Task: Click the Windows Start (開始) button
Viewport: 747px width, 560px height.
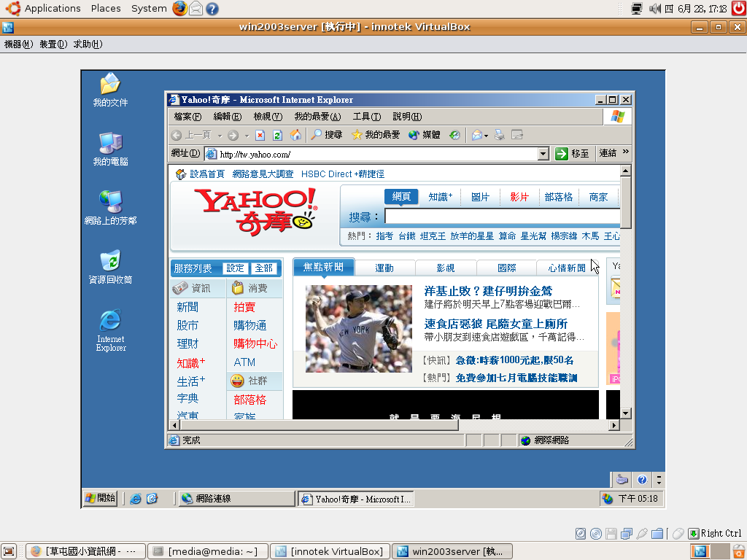Action: click(100, 498)
